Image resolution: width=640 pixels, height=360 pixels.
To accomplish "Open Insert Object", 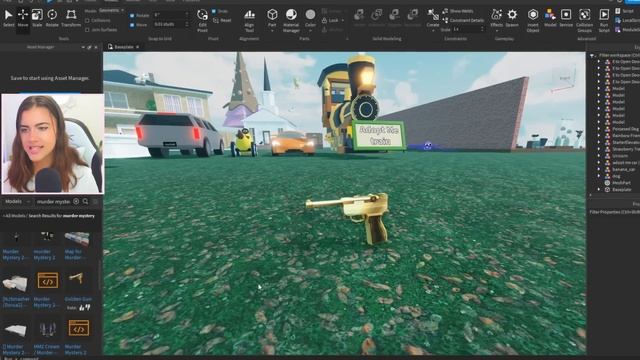I will click(x=533, y=20).
